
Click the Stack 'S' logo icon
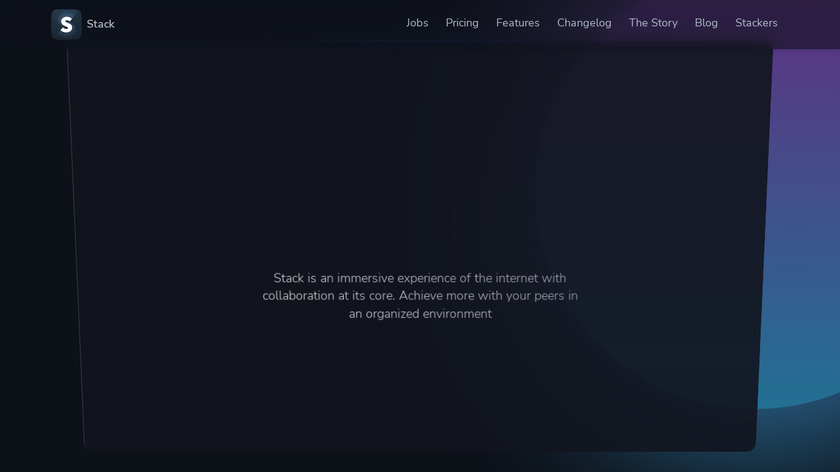[x=66, y=24]
